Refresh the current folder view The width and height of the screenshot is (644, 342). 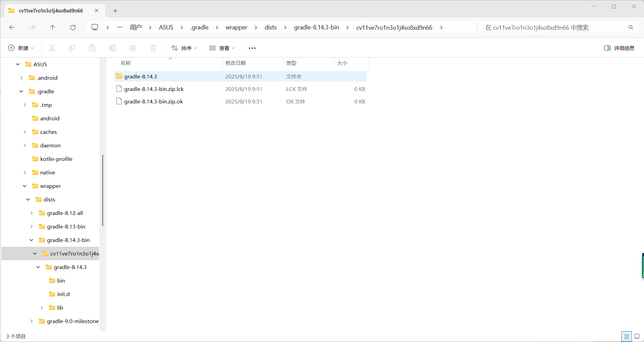pos(73,27)
